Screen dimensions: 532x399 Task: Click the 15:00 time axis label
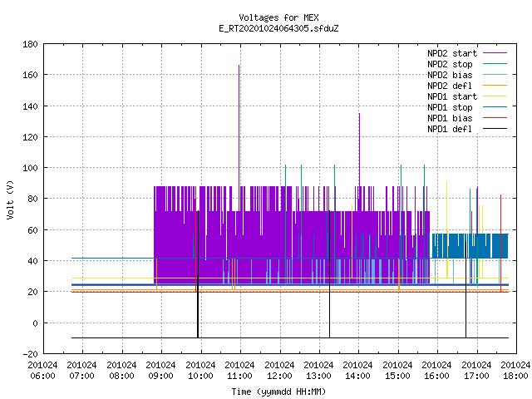pos(397,377)
